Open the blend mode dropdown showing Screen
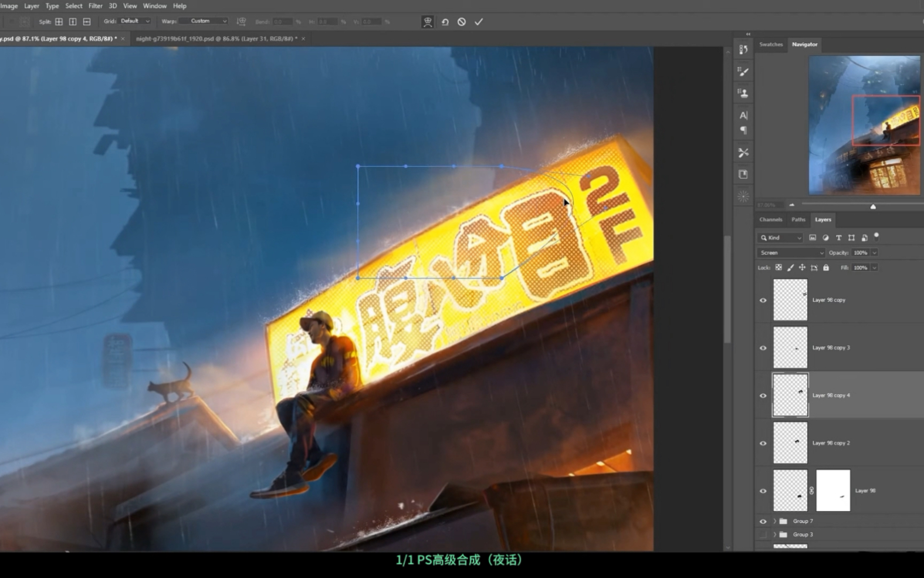This screenshot has width=924, height=578. pos(791,252)
